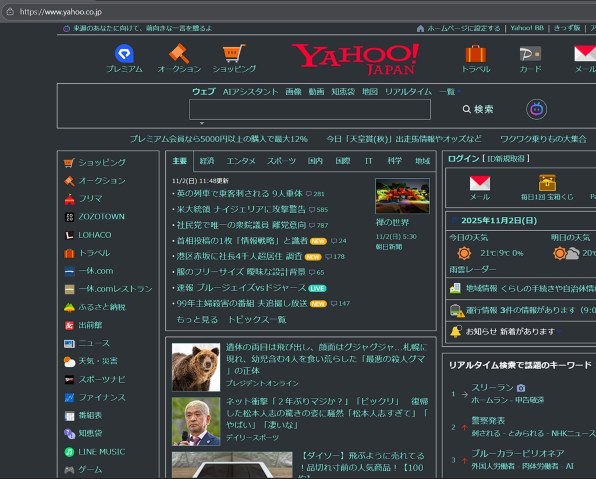Open オークション in the left sidebar
The image size is (596, 479).
click(102, 181)
